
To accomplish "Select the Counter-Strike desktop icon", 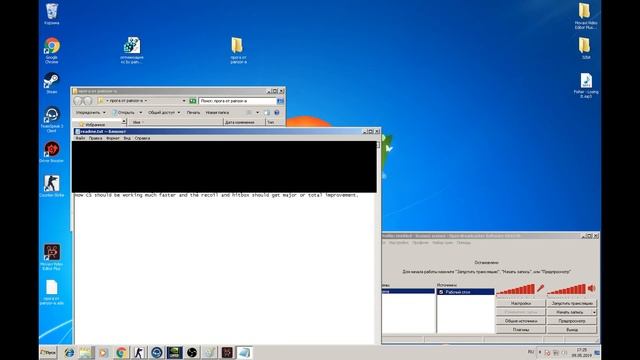I will [52, 186].
